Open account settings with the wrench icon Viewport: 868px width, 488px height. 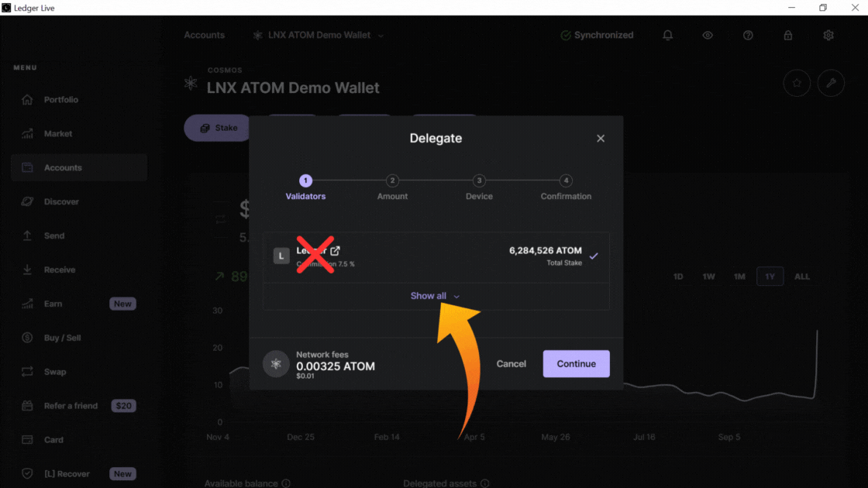point(831,83)
